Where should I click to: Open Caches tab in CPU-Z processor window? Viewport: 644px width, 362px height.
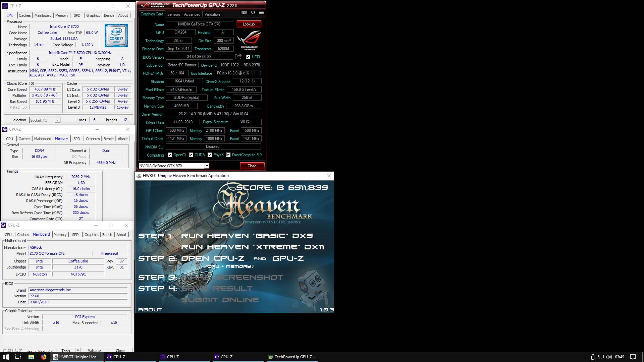[x=24, y=15]
